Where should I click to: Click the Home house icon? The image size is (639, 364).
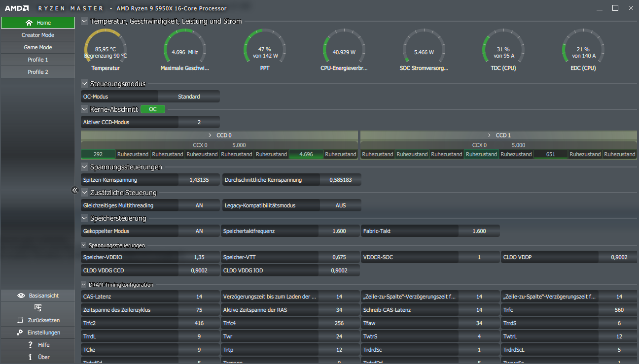29,23
